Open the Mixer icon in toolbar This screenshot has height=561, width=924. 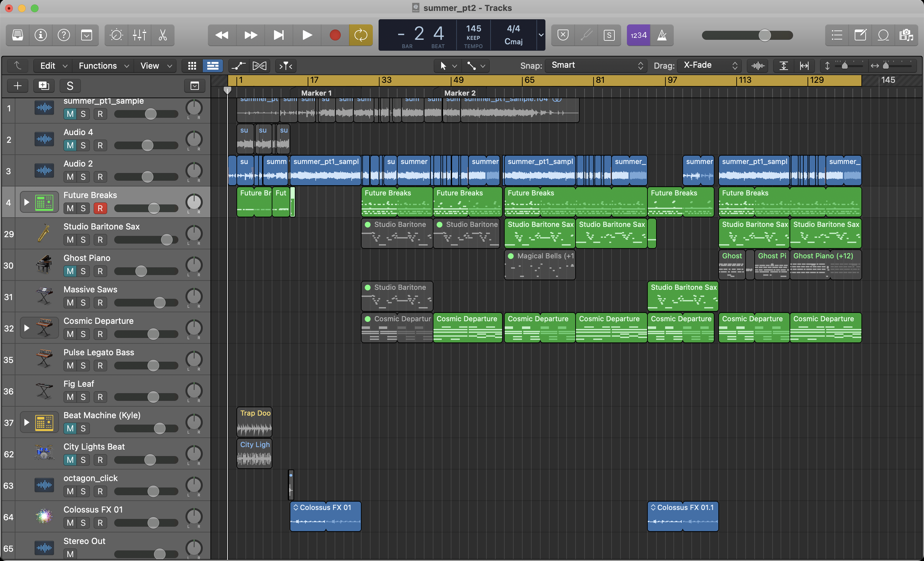pyautogui.click(x=140, y=35)
